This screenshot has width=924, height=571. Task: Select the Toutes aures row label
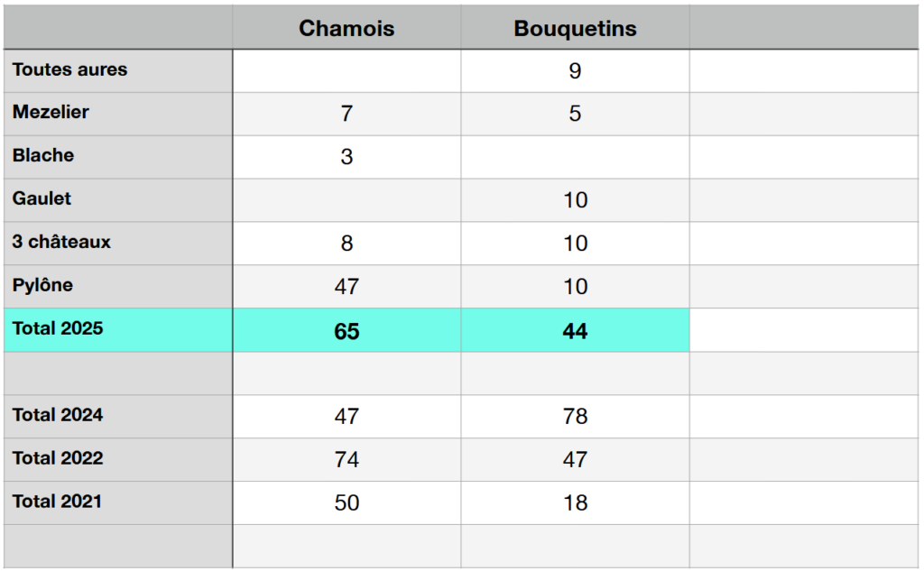click(x=70, y=69)
